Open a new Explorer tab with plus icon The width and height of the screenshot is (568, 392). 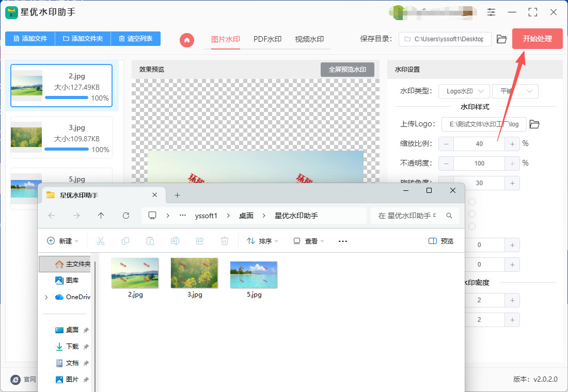[177, 195]
